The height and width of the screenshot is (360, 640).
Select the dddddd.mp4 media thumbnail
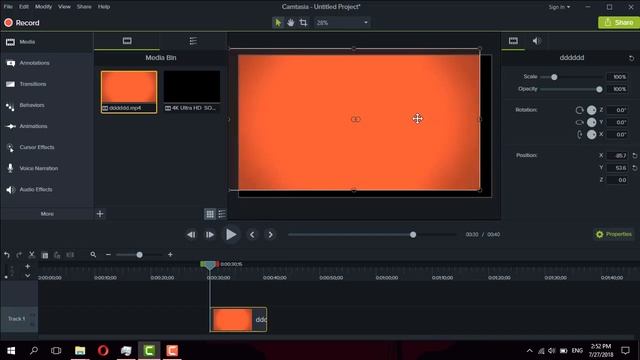tap(129, 92)
